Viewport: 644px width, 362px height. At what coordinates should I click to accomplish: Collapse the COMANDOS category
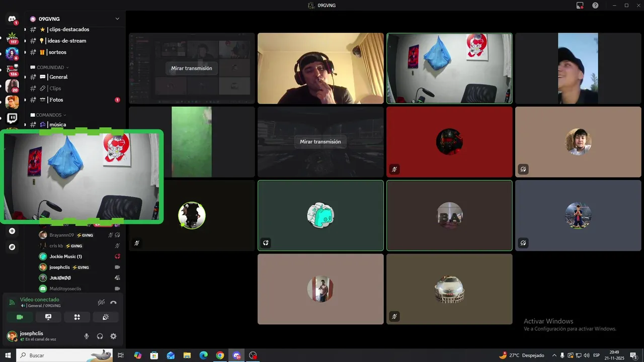click(49, 115)
